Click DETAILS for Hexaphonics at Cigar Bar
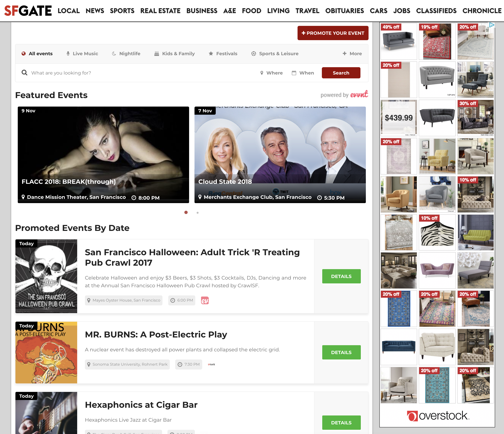 (341, 423)
